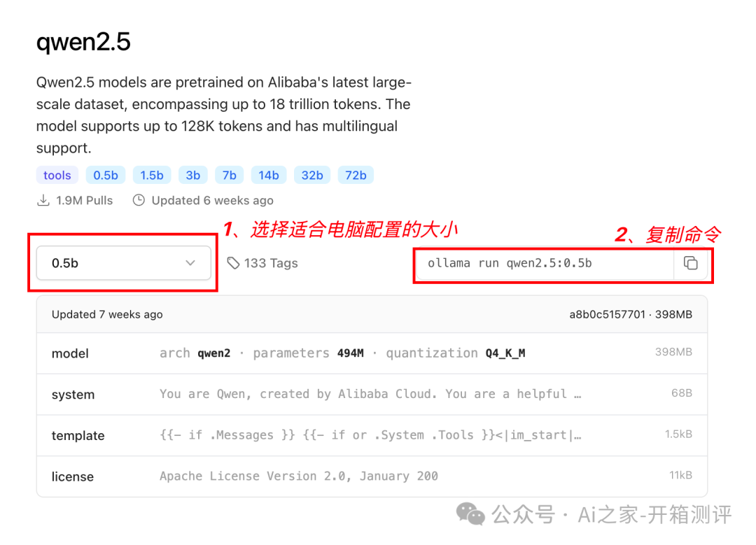This screenshot has width=756, height=545.
Task: Click the qwen2.5 page title
Action: click(x=83, y=42)
